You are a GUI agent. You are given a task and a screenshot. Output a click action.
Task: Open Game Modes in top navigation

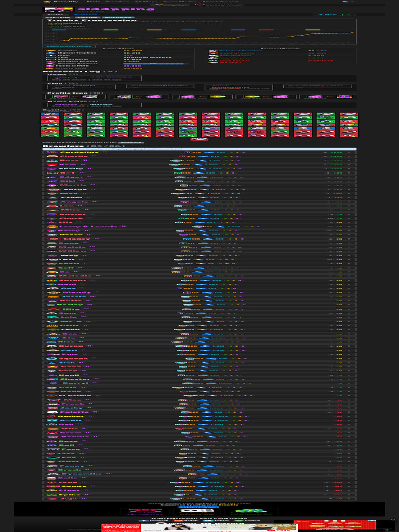180,2
